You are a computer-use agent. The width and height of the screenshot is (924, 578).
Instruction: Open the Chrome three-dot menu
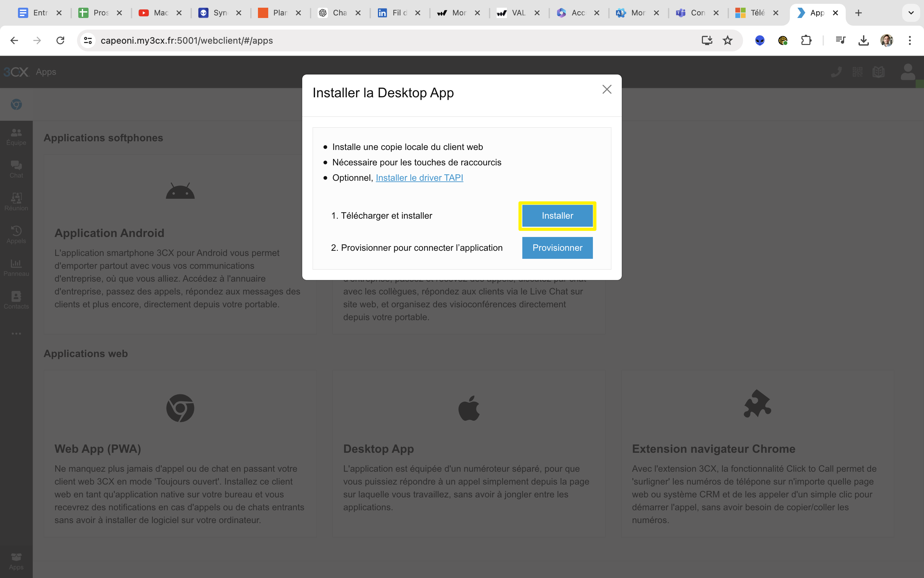click(910, 40)
